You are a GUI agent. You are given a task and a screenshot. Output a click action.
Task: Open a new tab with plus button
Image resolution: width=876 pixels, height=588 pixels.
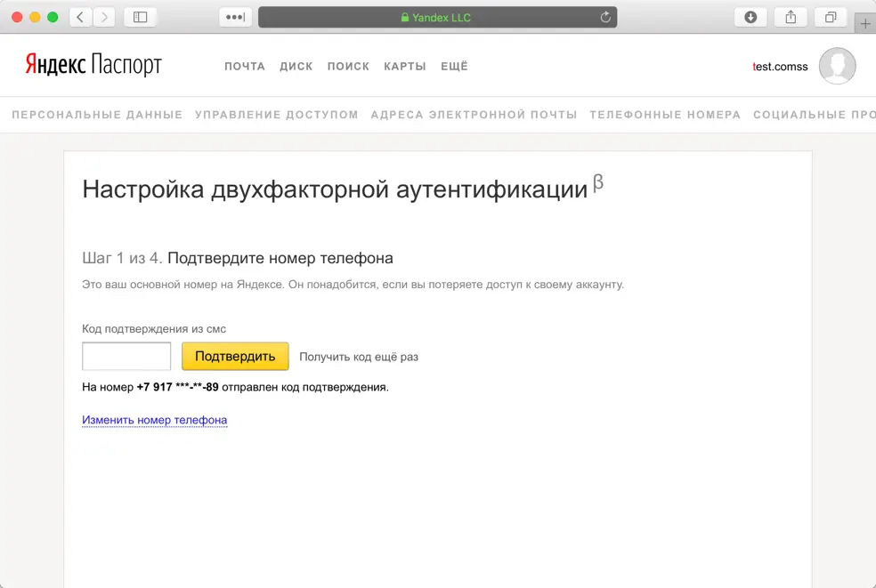pos(864,24)
